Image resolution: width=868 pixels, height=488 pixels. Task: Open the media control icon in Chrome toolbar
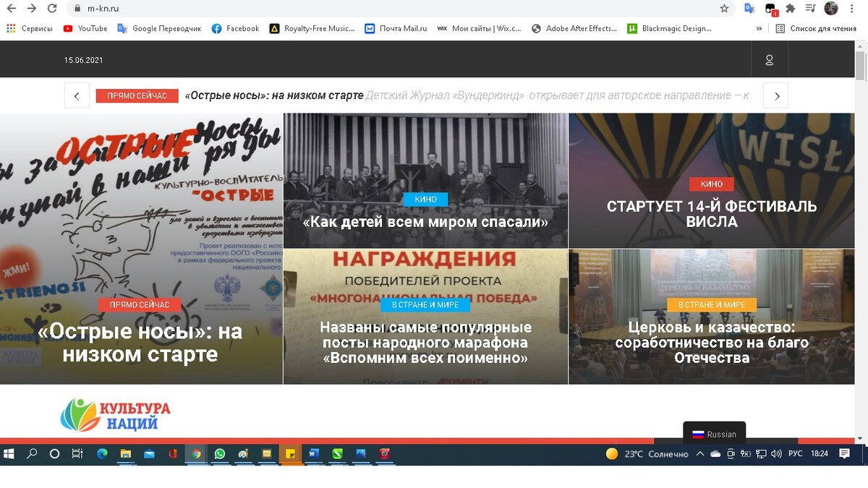pyautogui.click(x=811, y=9)
